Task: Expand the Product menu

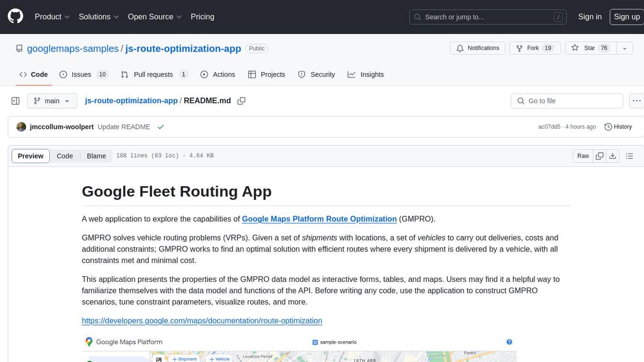Action: pyautogui.click(x=52, y=17)
